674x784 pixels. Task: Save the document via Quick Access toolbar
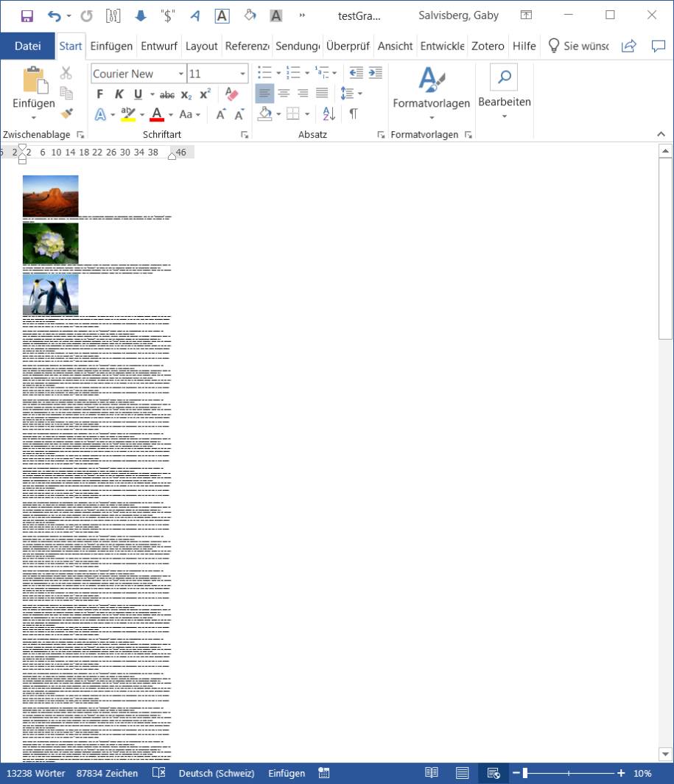[x=27, y=15]
